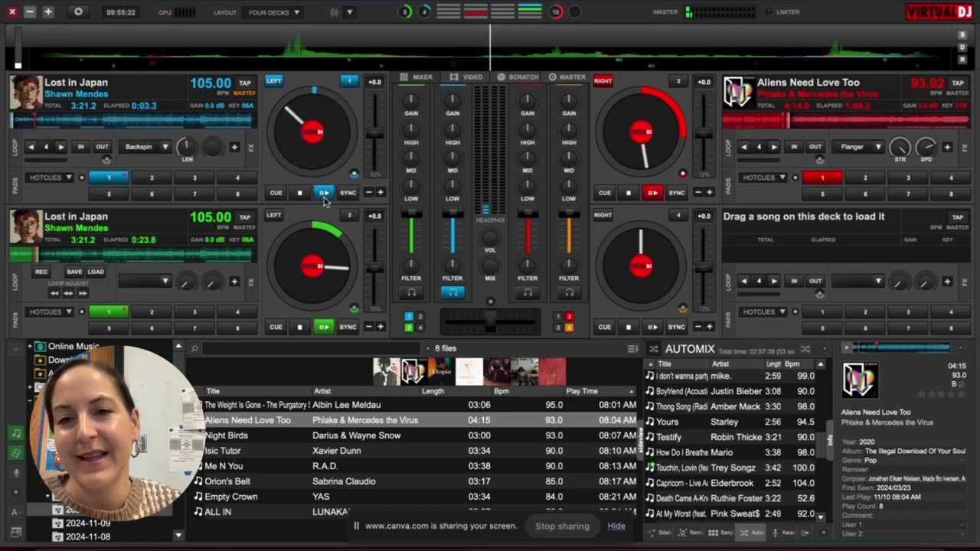Click the microphone icon in browser sidebar
The image size is (980, 551).
[x=16, y=473]
